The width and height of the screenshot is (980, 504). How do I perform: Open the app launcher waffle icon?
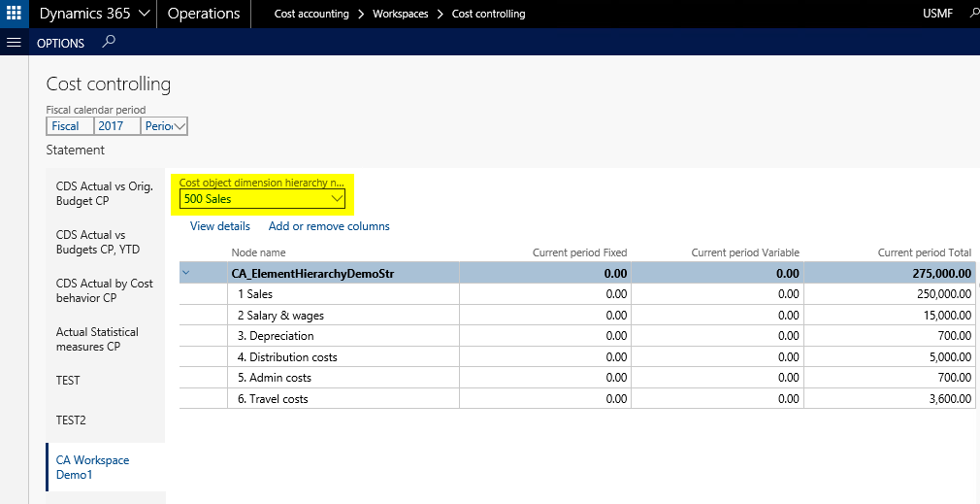click(14, 14)
